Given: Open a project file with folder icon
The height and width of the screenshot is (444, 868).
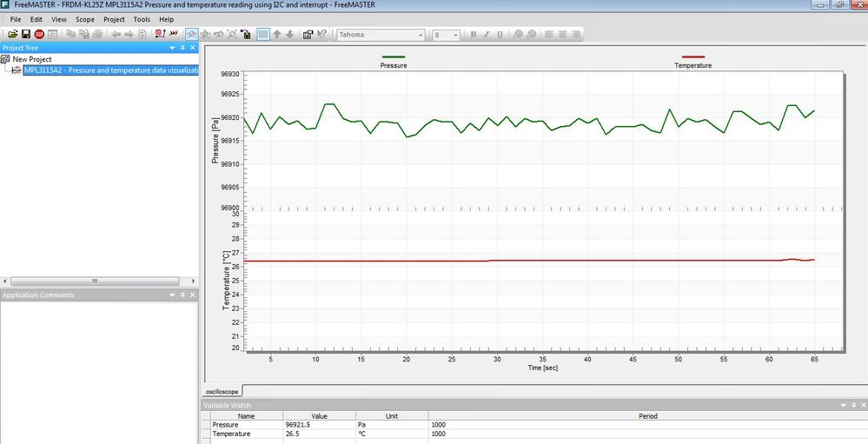Looking at the screenshot, I should pos(13,35).
